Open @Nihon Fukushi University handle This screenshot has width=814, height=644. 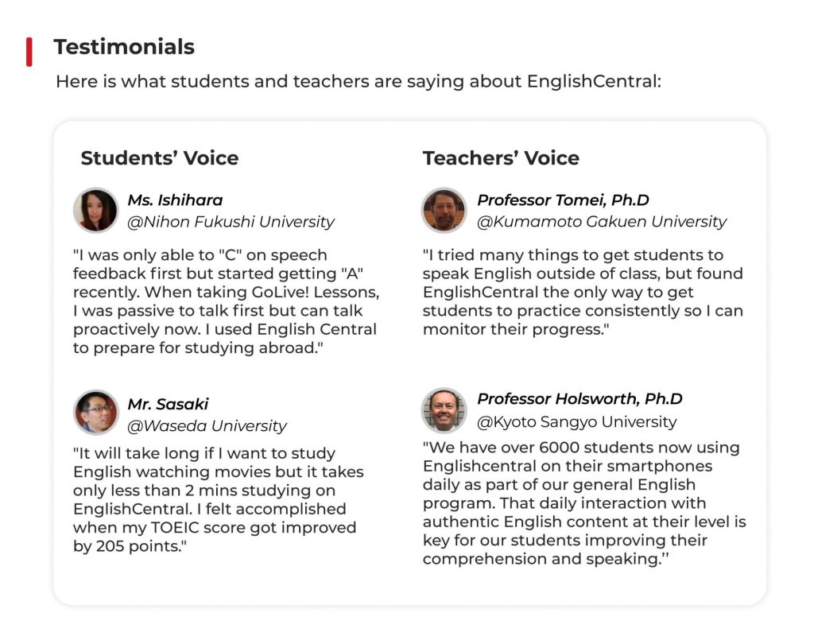click(231, 222)
